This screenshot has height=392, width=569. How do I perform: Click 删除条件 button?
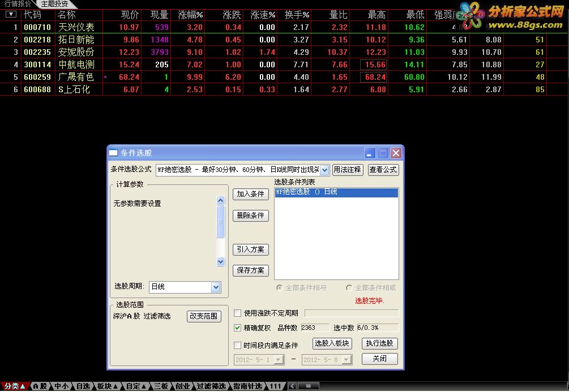coord(250,216)
